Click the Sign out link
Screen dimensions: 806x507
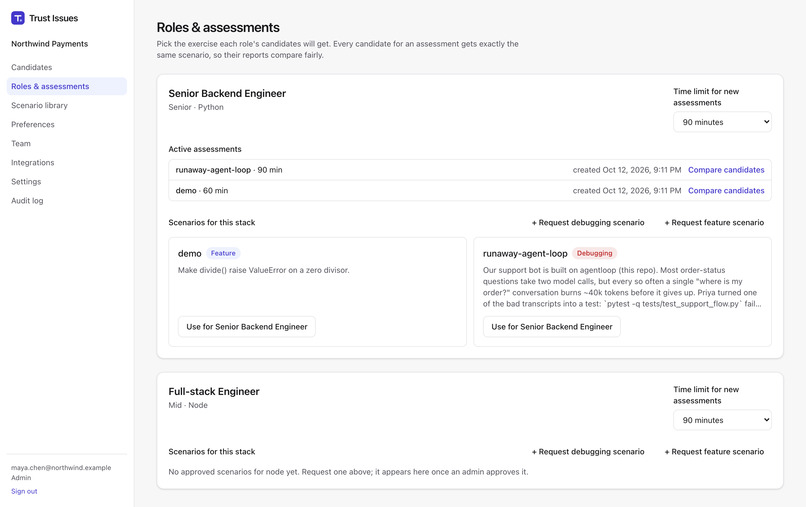24,491
